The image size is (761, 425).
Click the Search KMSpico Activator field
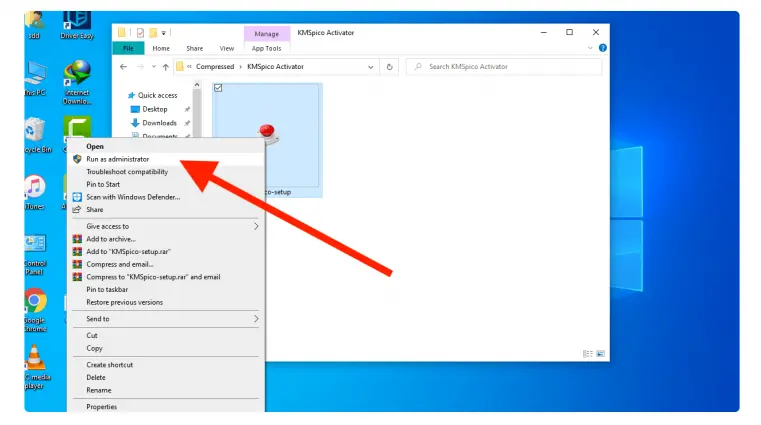coord(510,67)
